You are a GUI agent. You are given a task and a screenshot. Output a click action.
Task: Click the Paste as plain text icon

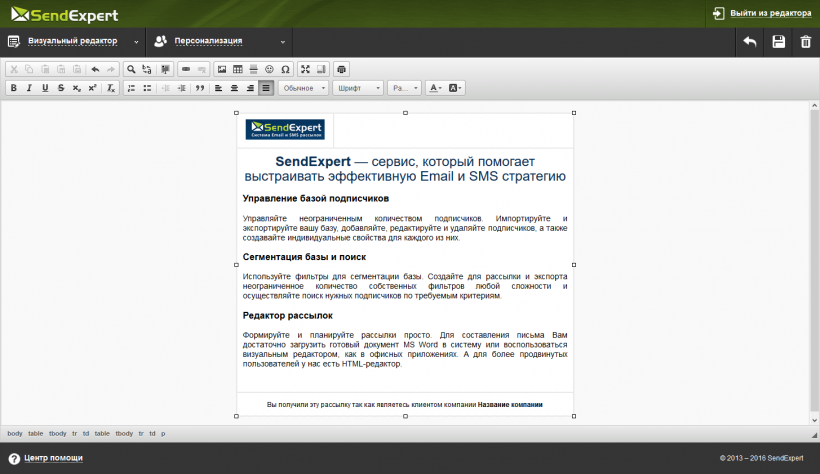point(61,69)
